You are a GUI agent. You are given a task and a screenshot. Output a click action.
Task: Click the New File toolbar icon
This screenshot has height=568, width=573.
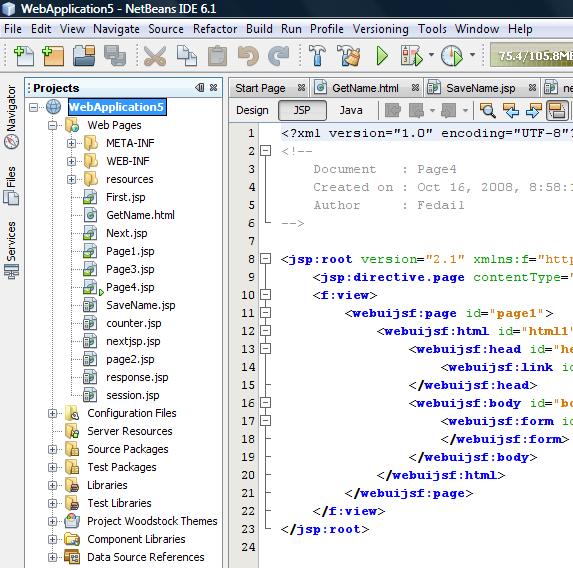pos(24,56)
